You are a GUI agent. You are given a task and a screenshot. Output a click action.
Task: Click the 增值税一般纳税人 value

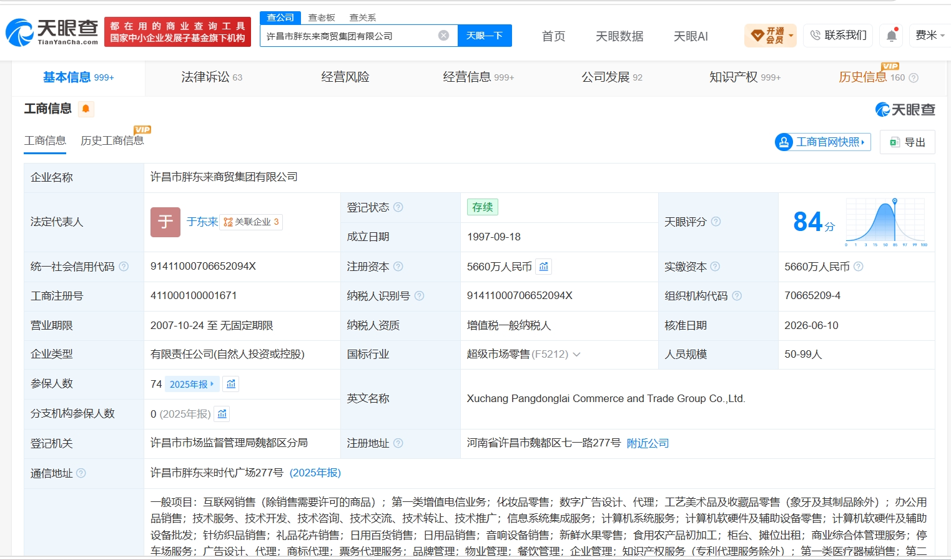509,326
